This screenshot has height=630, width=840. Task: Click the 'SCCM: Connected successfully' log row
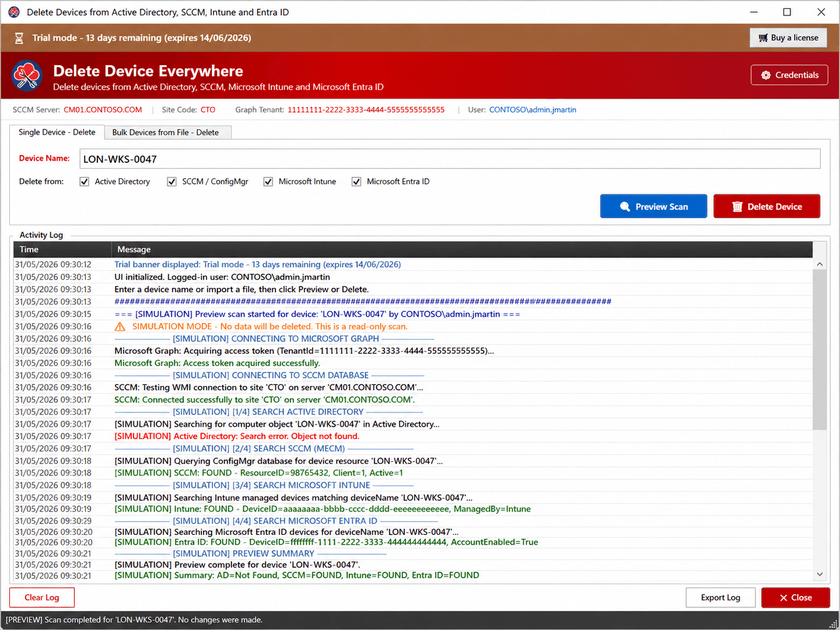pyautogui.click(x=413, y=400)
